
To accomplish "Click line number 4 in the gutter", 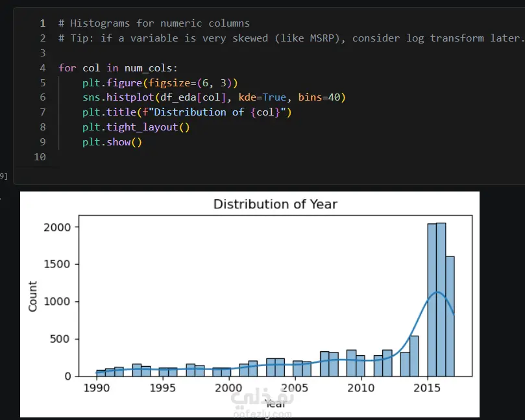I will pyautogui.click(x=43, y=68).
